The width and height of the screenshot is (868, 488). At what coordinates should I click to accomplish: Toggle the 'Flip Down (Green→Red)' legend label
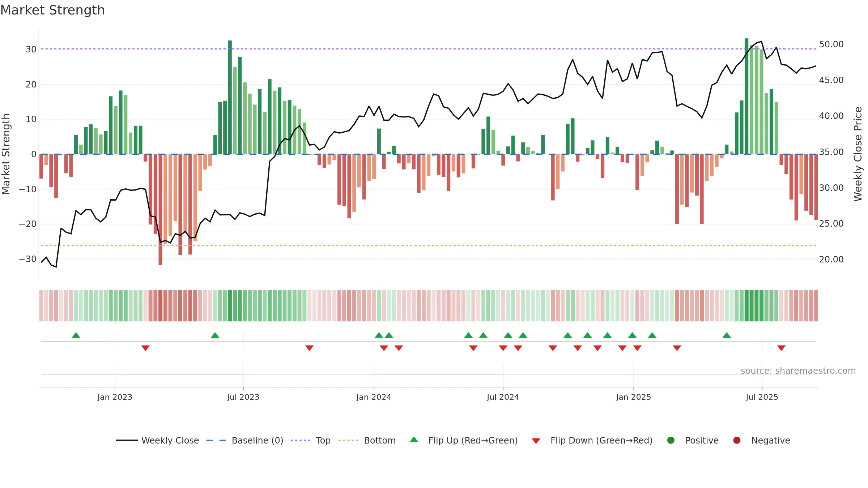[601, 441]
